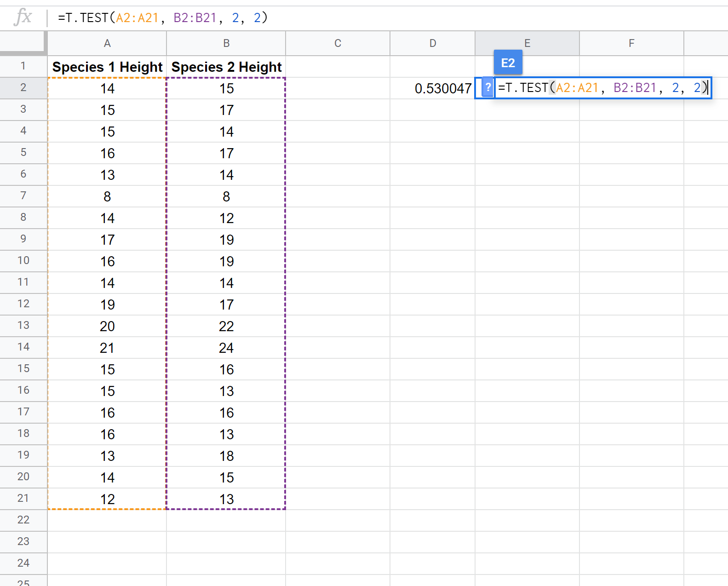
Task: Click empty cell C2
Action: 338,88
